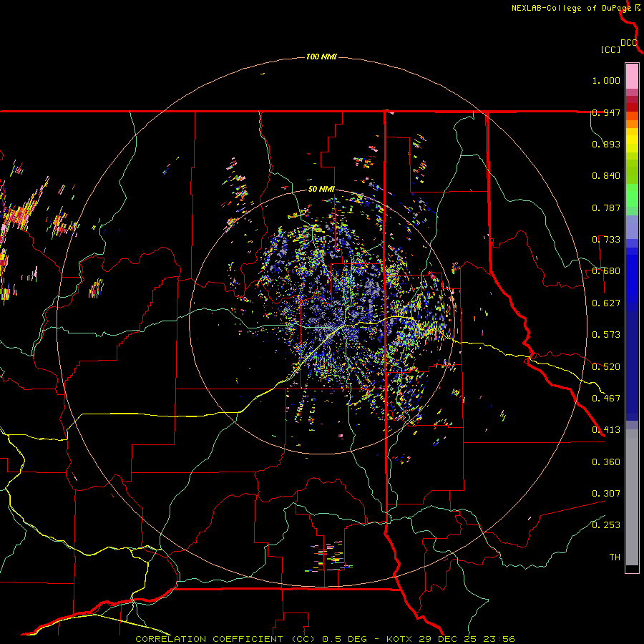The image size is (644, 644).
Task: Click the 0.253 color scale value
Action: (x=606, y=525)
